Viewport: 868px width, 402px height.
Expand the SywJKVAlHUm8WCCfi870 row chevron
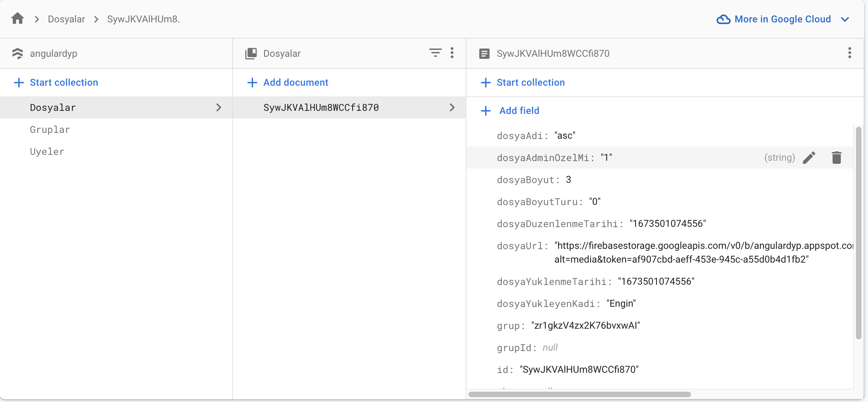point(452,107)
